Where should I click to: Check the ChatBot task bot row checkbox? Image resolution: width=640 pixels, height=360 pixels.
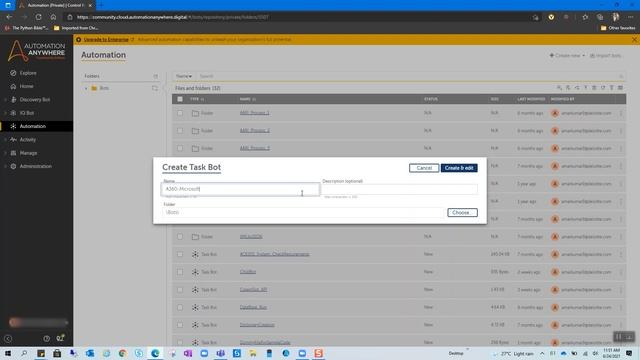[180, 272]
